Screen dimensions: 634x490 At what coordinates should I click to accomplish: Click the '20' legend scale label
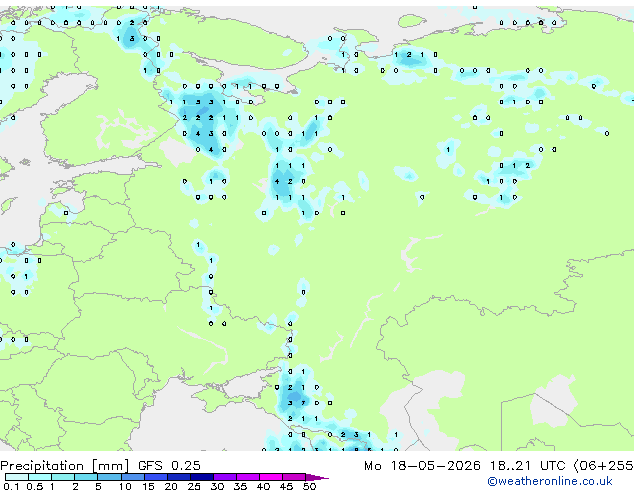171,486
